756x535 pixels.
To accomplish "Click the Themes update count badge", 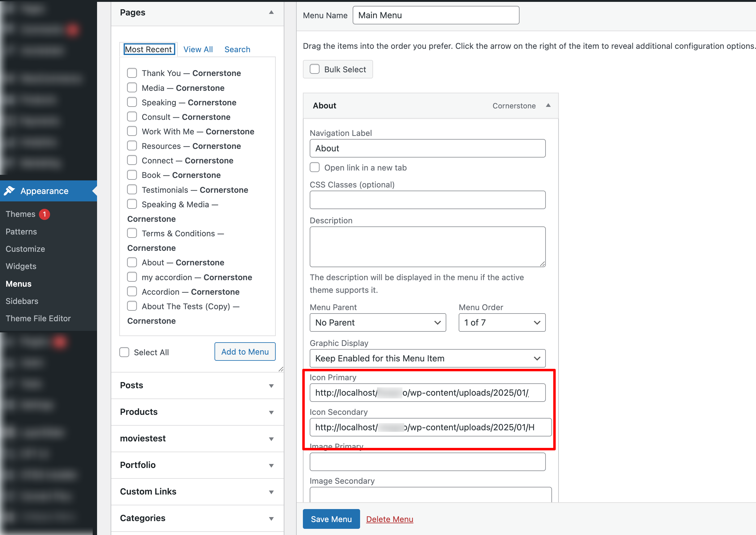I will (45, 214).
